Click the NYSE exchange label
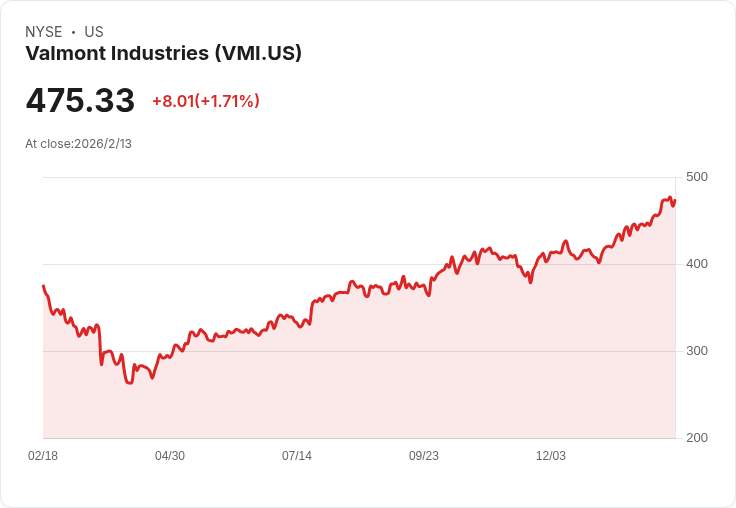Screen dimensions: 736x508 (x=44, y=32)
